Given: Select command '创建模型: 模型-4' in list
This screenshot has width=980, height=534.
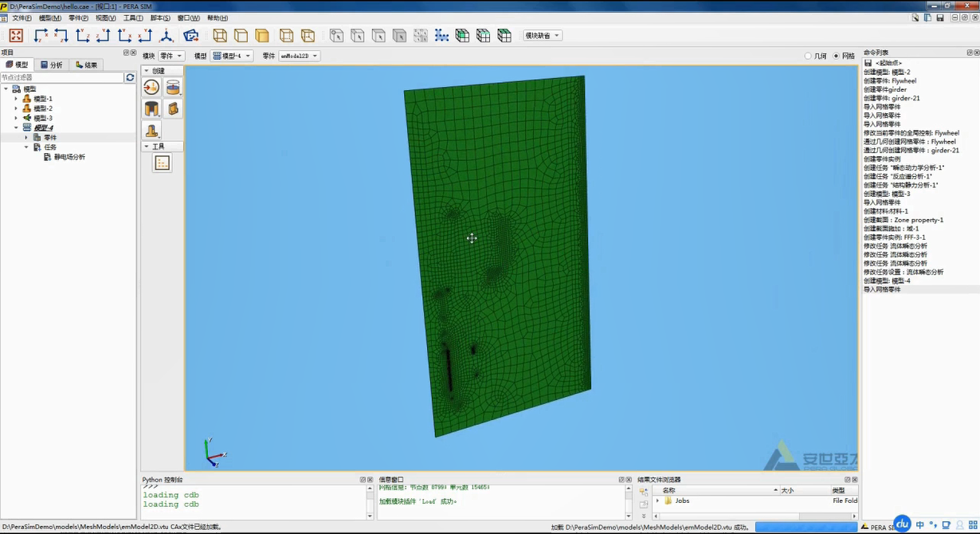Looking at the screenshot, I should click(x=887, y=281).
